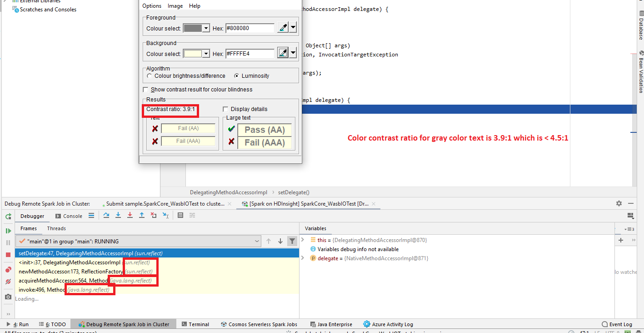Enable the Show contrast result for colour blindness checkbox
This screenshot has width=644, height=333.
point(145,89)
